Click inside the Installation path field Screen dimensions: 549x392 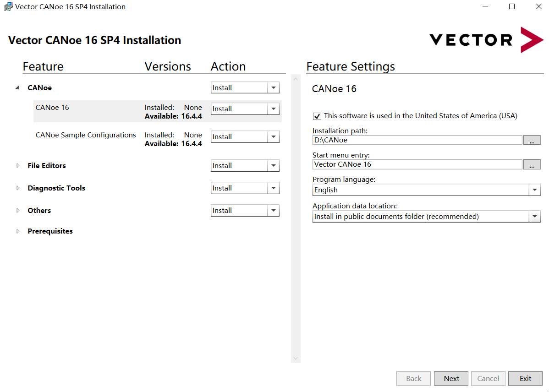coord(417,140)
